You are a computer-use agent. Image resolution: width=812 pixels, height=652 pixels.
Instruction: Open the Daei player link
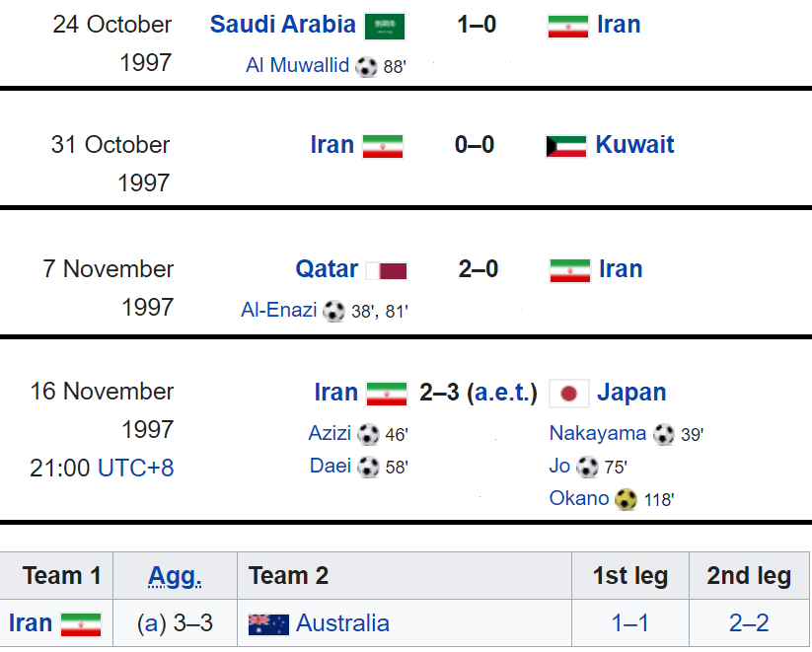(331, 466)
